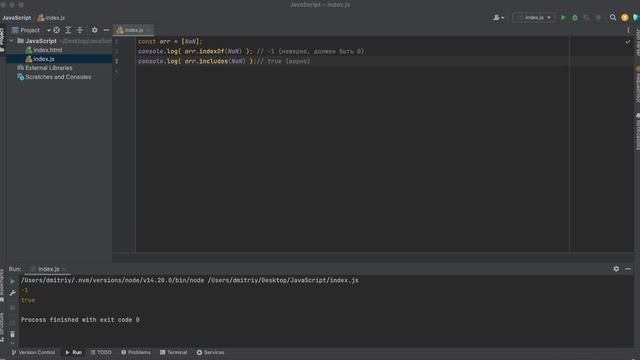This screenshot has height=360, width=640.
Task: Hide the Project panel with minus icon
Action: point(106,30)
